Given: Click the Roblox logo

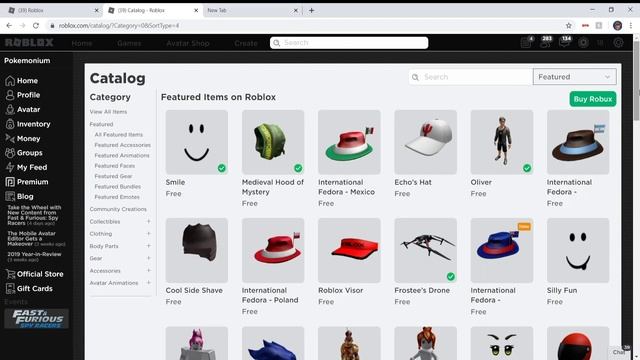Looking at the screenshot, I should 29,42.
